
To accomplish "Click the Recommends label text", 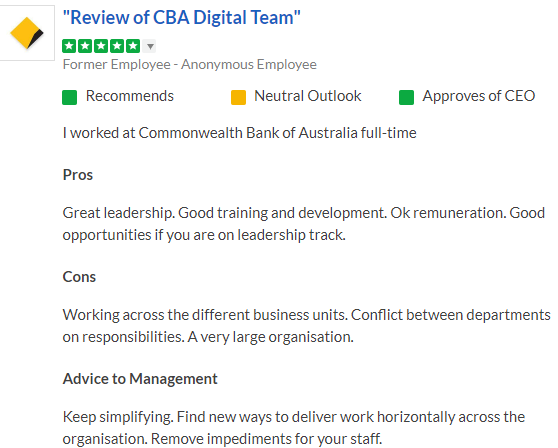I will (x=130, y=96).
